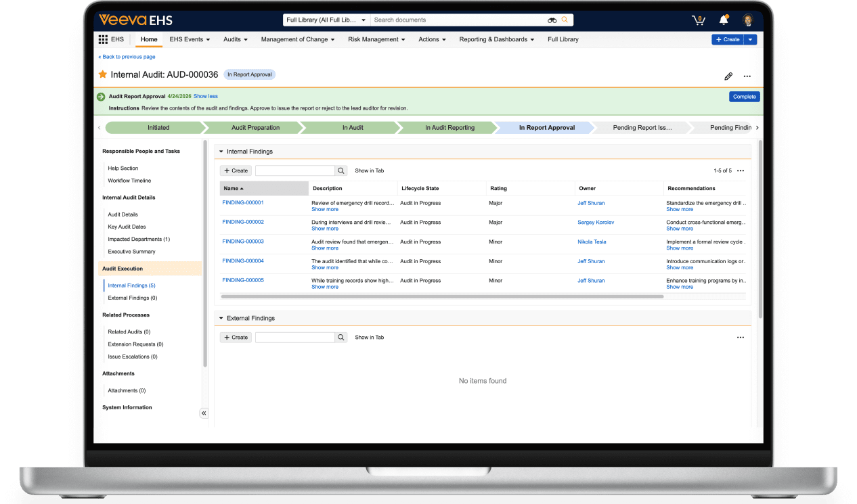Click the green Audit Report Approval task arrow icon
Viewport: 857px width, 504px height.
click(x=101, y=97)
